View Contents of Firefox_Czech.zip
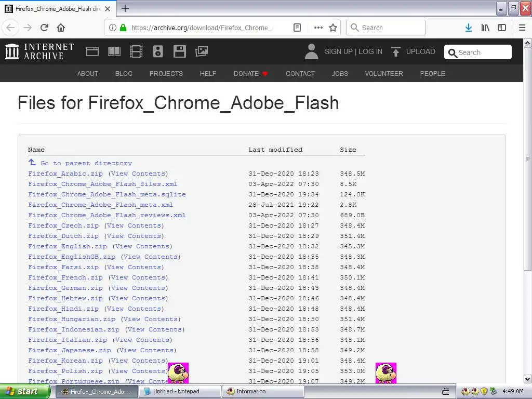Viewport: 532px width, 399px height. (134, 225)
